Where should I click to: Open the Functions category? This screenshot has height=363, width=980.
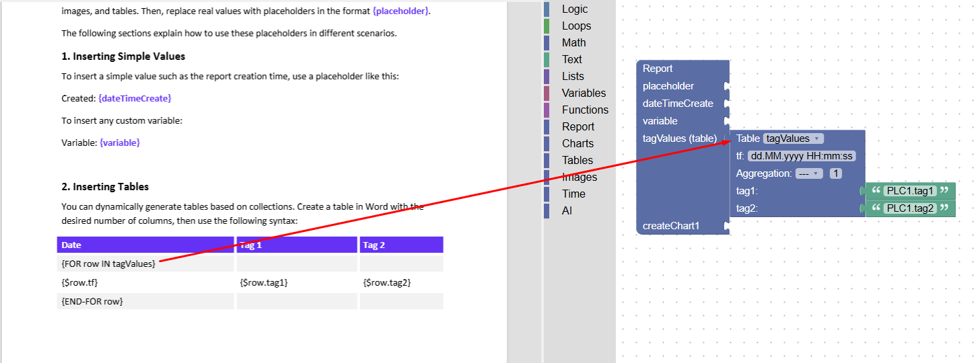tap(585, 110)
